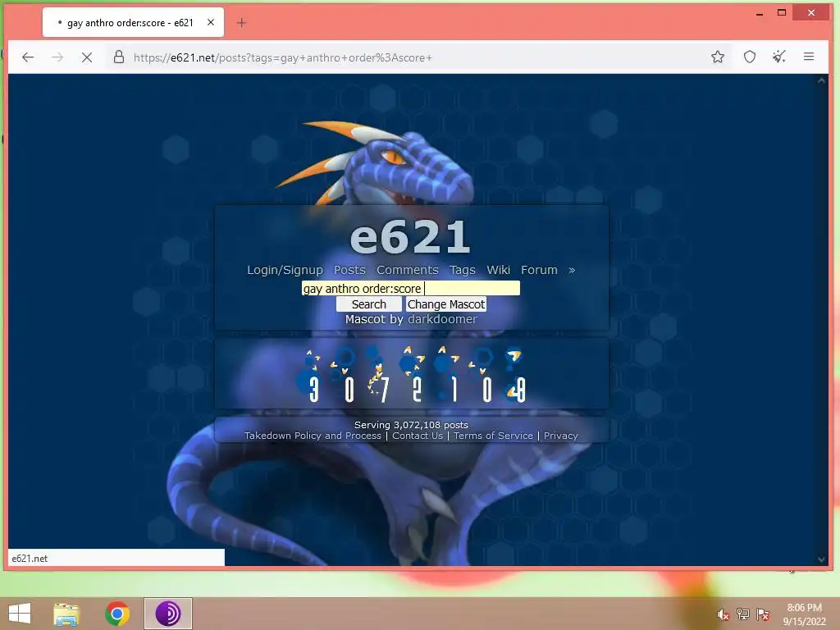
Task: Open the Privacy link
Action: pos(561,436)
